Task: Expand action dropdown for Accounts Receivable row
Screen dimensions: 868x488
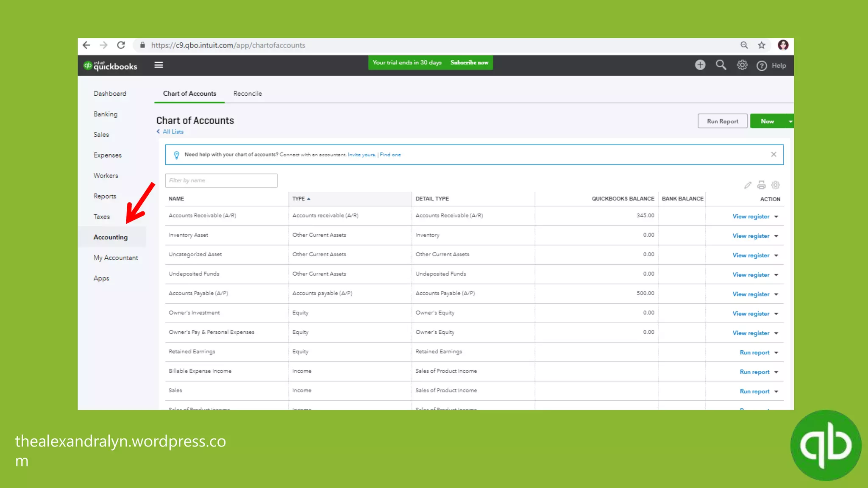Action: click(x=776, y=216)
